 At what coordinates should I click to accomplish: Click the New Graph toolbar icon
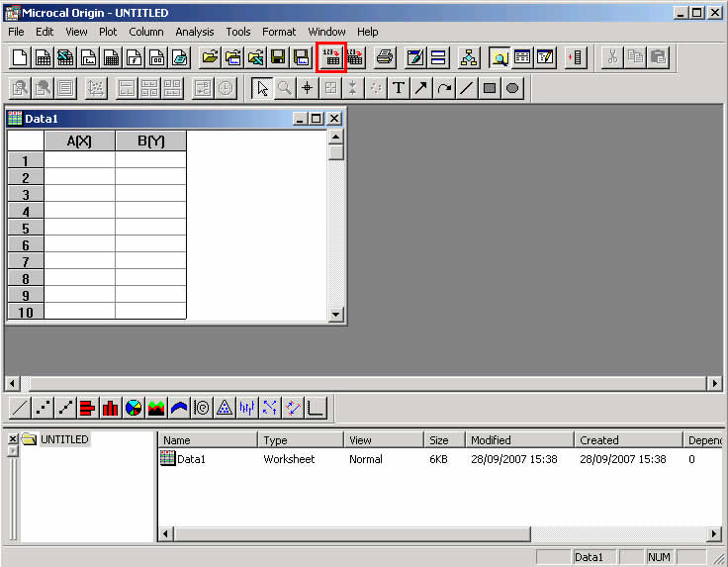[88, 57]
